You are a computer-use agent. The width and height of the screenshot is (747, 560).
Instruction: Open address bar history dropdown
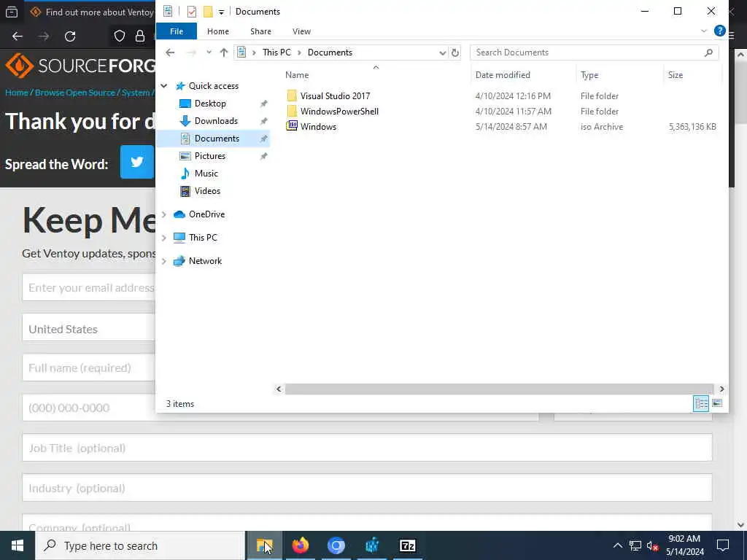point(442,52)
